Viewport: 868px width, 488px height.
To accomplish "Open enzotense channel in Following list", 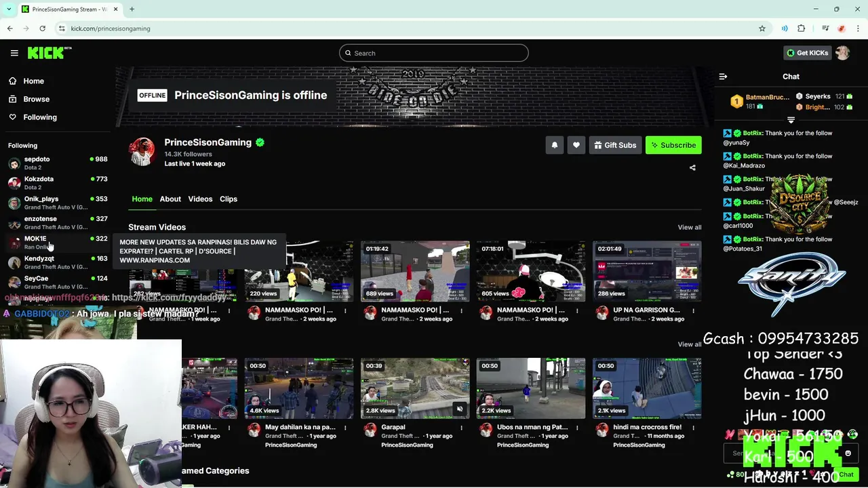I will click(x=58, y=222).
